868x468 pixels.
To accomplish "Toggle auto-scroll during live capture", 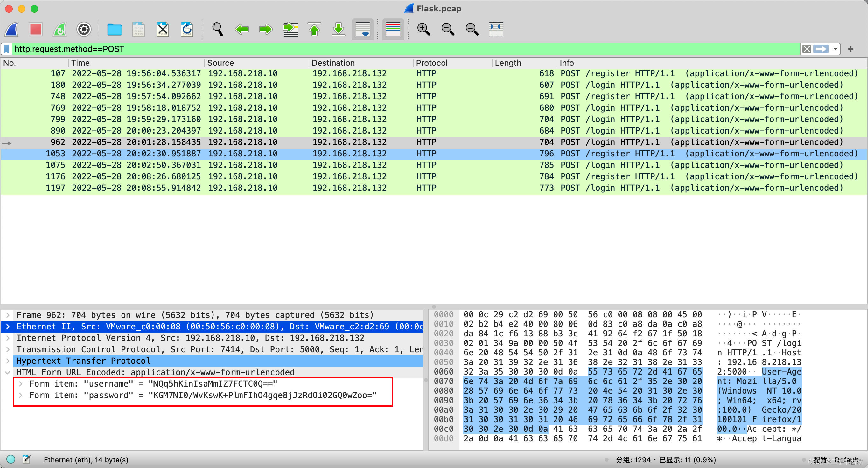I will point(362,29).
